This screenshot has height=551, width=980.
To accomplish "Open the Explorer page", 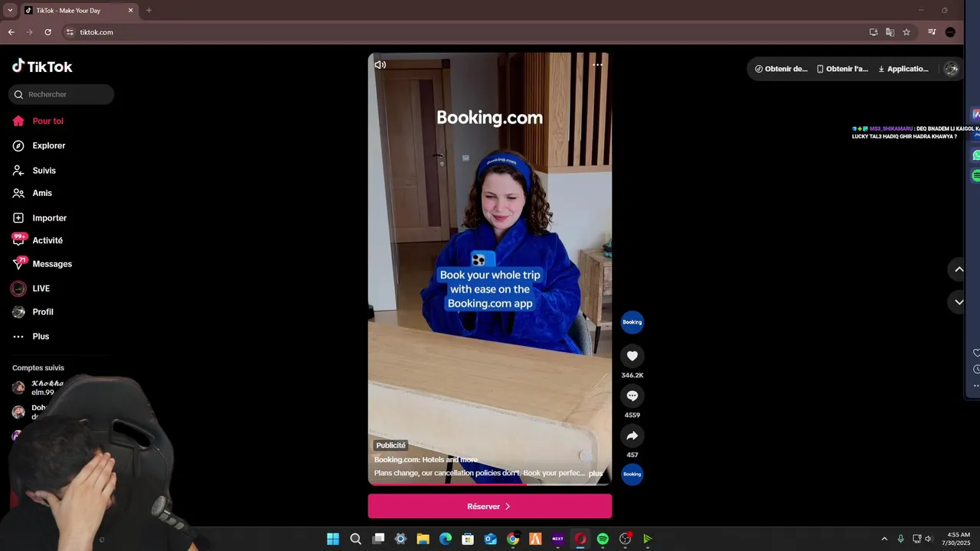I will click(48, 145).
